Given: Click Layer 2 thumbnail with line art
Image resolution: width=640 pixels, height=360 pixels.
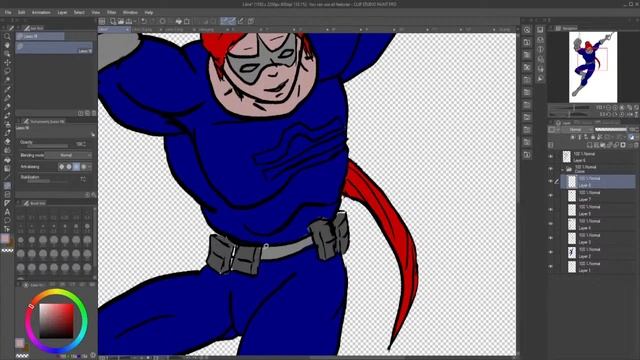Looking at the screenshot, I should [x=572, y=253].
